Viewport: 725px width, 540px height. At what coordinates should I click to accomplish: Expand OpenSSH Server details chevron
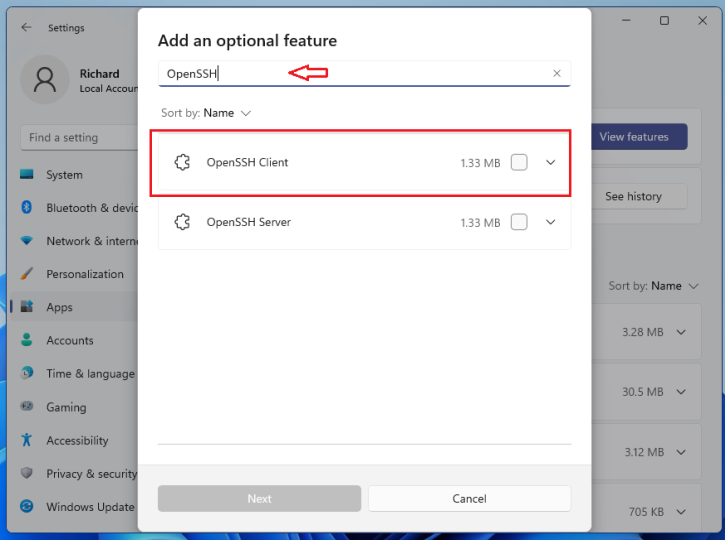(550, 222)
